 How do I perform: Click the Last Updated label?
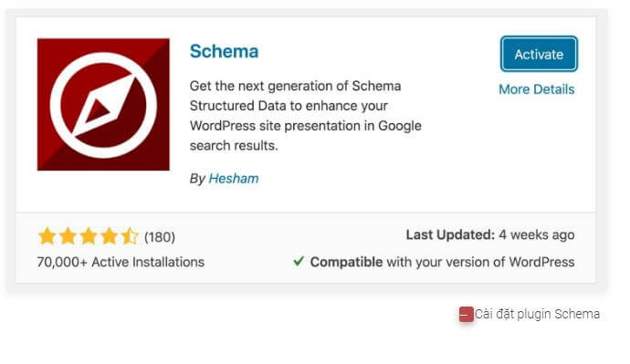click(x=450, y=234)
